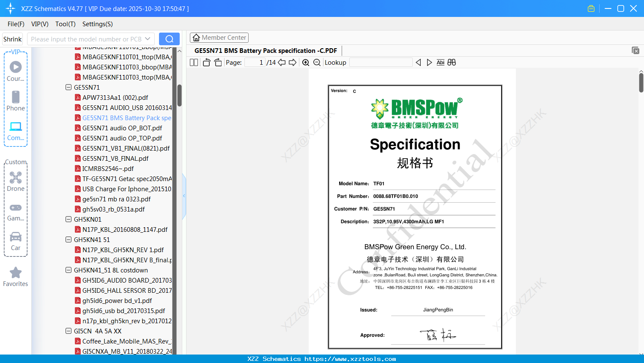Open the model number dropdown arrow

click(x=148, y=39)
